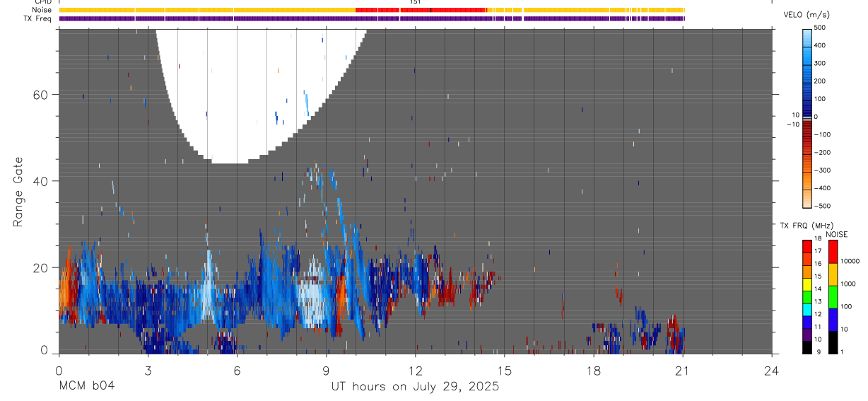This screenshot has width=868, height=401.
Task: Click the x-axis tick label 3
Action: [148, 371]
